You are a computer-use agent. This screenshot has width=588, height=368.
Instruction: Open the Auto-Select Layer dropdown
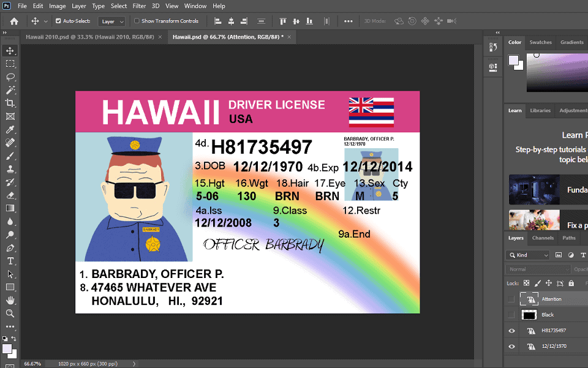(111, 21)
